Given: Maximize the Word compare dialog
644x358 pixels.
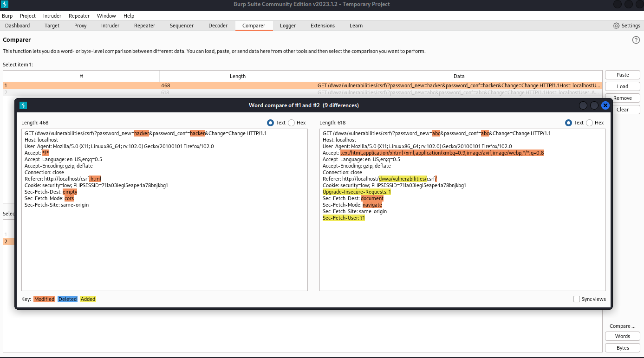Looking at the screenshot, I should tap(594, 105).
